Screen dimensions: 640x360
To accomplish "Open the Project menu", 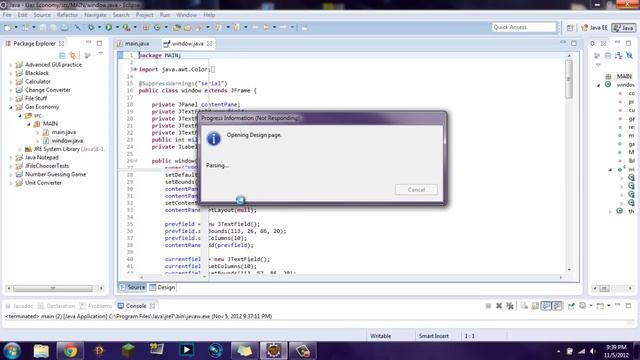I will pyautogui.click(x=144, y=15).
